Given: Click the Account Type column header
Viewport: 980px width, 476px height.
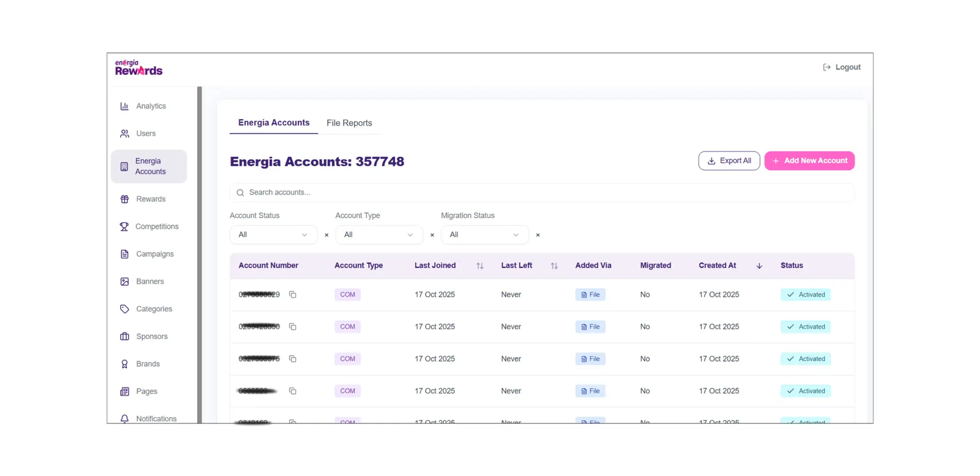Looking at the screenshot, I should click(358, 265).
